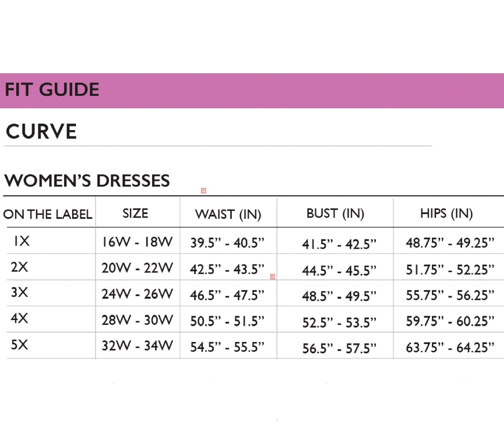Click the 32W - 34W size cell

coord(137,346)
